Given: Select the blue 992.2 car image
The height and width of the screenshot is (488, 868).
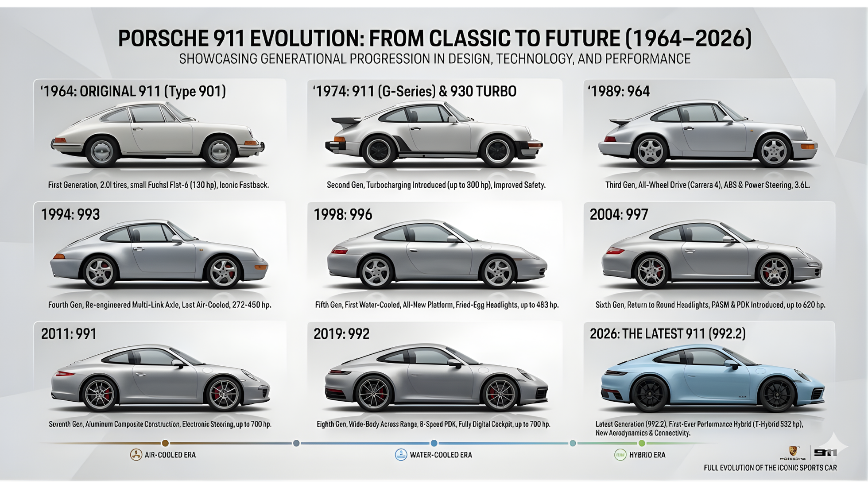Looking at the screenshot, I should 712,379.
